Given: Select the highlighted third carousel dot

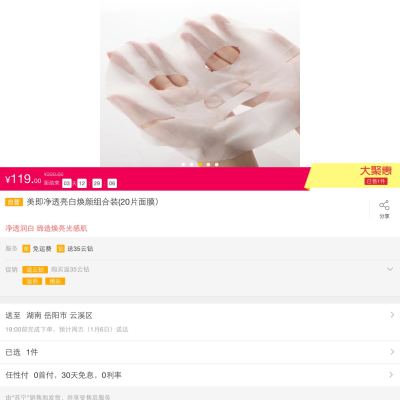Looking at the screenshot, I should click(200, 164).
